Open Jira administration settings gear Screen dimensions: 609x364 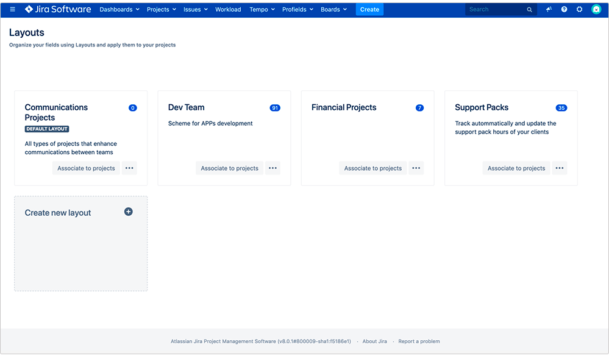(x=579, y=9)
